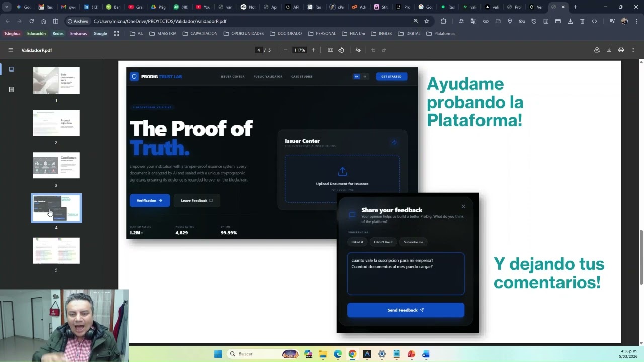This screenshot has height=362, width=644.
Task: Expand the CAPACITACION bookmarks folder
Action: [200, 33]
